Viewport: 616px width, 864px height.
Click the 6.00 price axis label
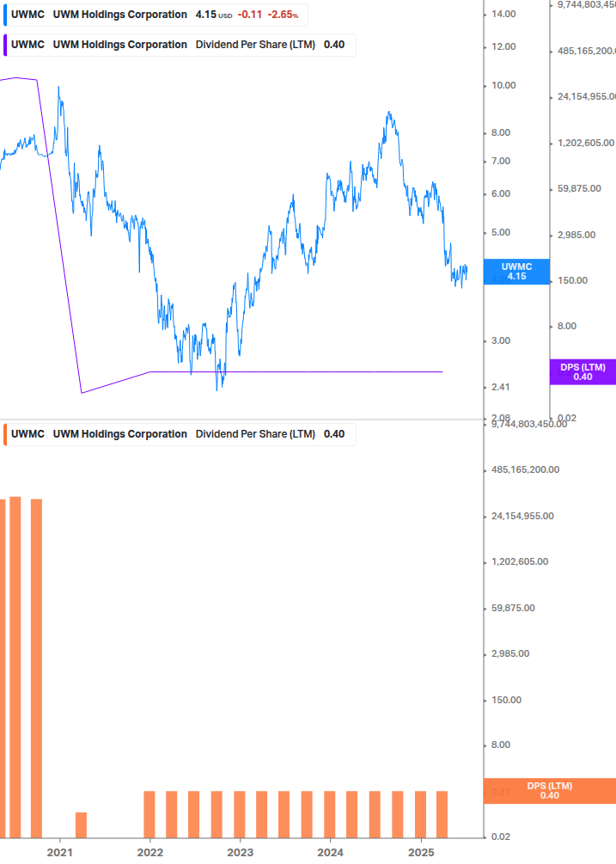pos(500,194)
